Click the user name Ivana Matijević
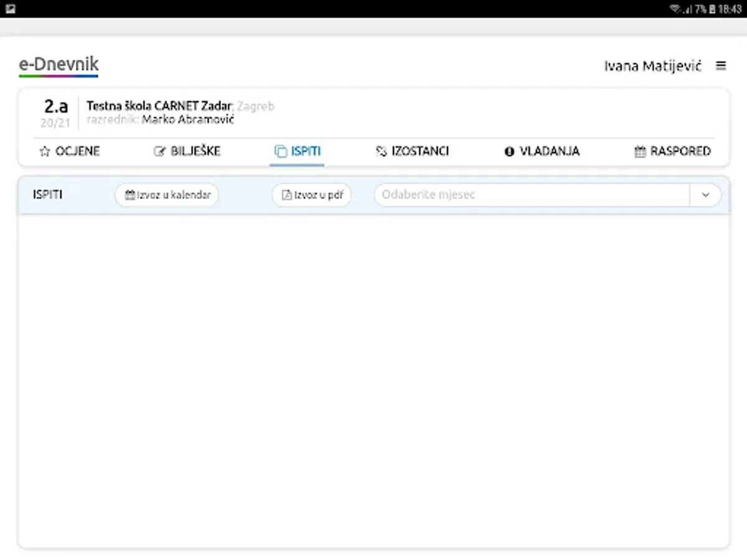This screenshot has width=747, height=560. (x=653, y=66)
